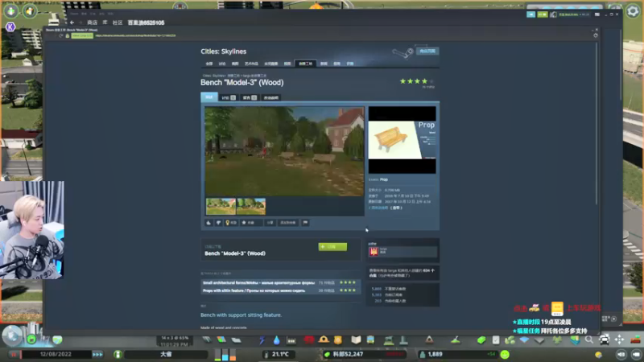Open the districts tool icon
The height and width of the screenshot is (362, 644).
(x=236, y=339)
